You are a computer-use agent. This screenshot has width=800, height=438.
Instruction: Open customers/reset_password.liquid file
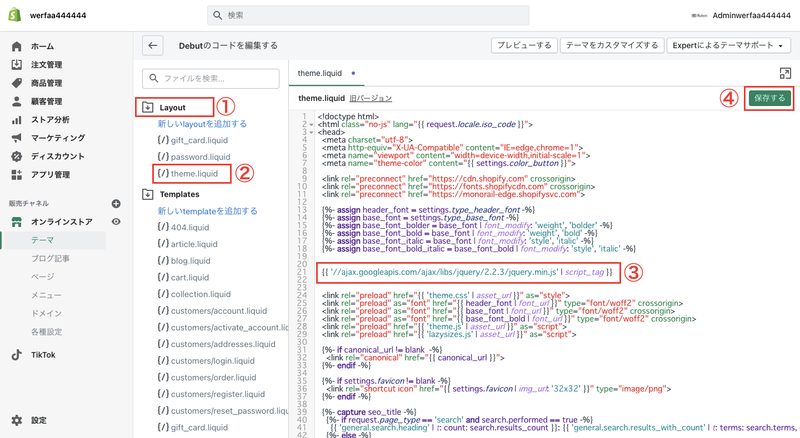(222, 411)
